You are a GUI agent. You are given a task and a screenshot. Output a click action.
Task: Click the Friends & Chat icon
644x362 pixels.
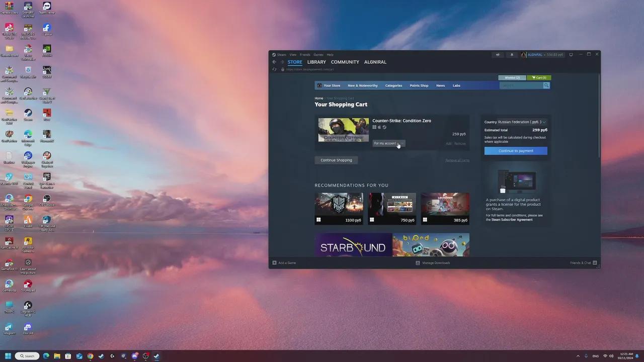[595, 263]
